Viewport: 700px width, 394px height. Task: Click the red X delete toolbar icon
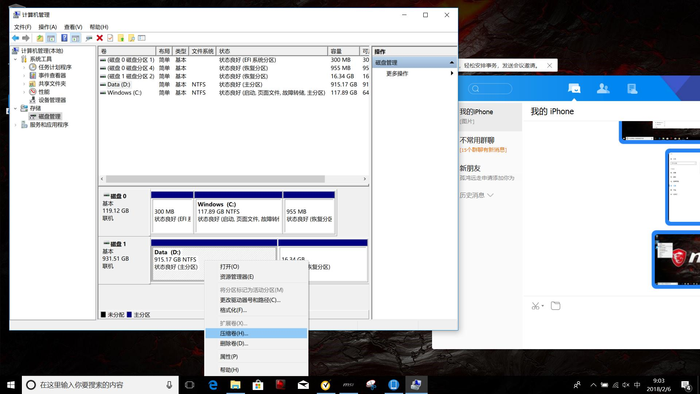(100, 38)
